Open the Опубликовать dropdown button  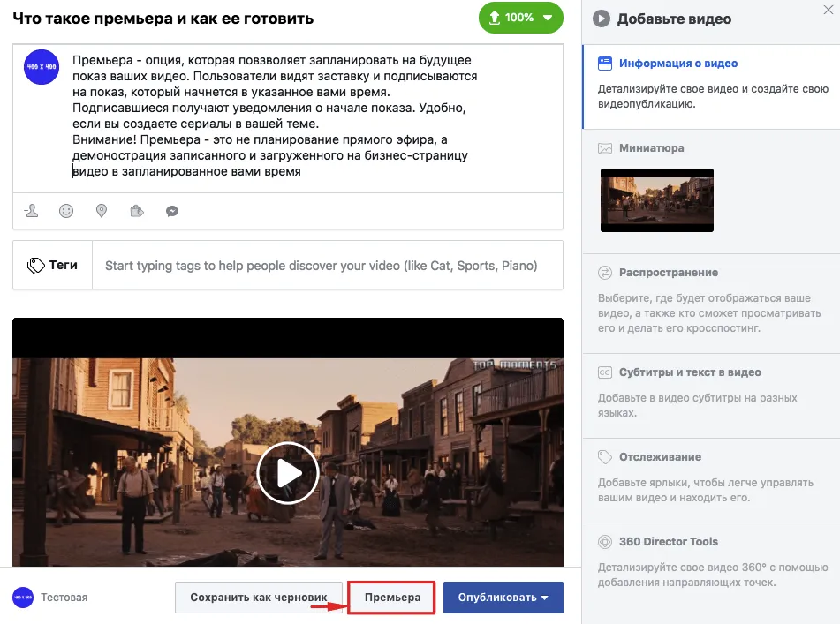point(503,598)
